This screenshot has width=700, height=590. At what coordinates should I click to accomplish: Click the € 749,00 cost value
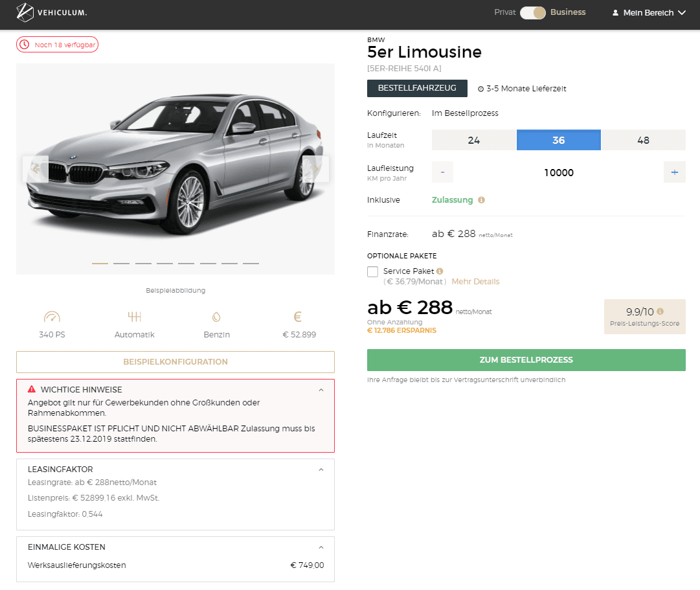tap(307, 565)
